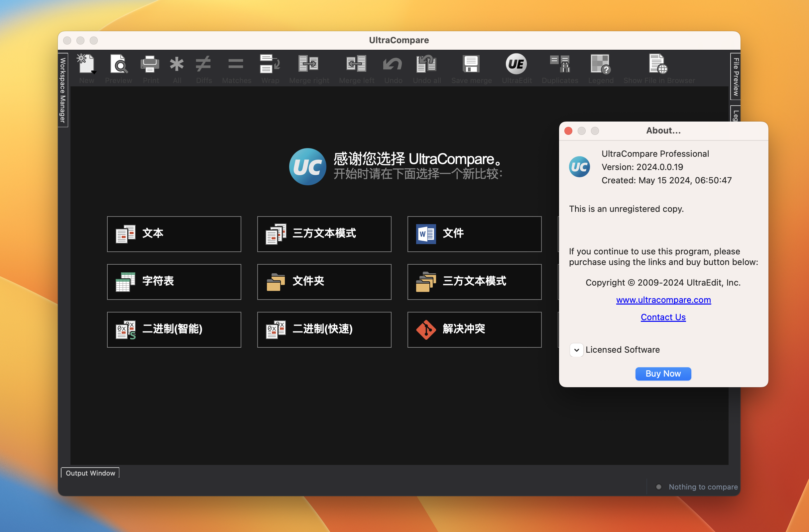The image size is (809, 532).
Task: Click Version: 2024.0.0.19 text
Action: pyautogui.click(x=642, y=167)
